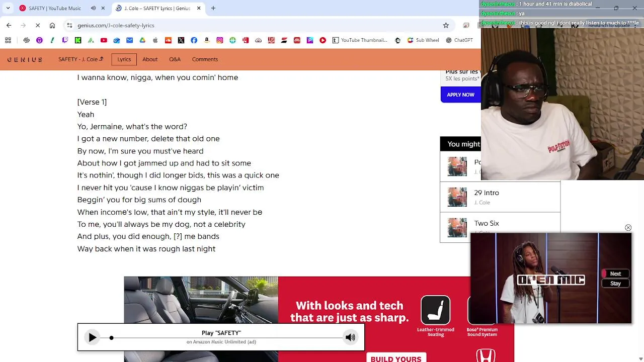The width and height of the screenshot is (644, 362).
Task: Open a new tab with plus button
Action: click(x=213, y=8)
